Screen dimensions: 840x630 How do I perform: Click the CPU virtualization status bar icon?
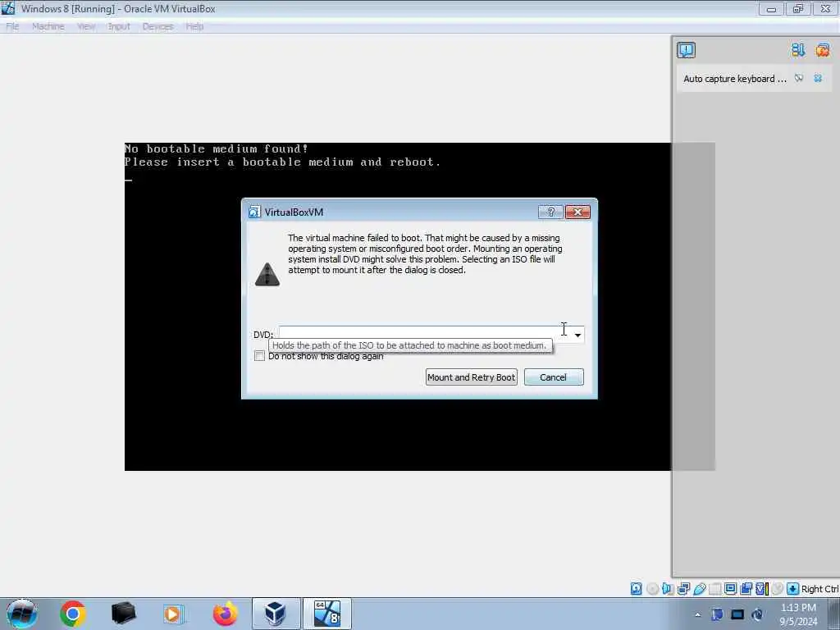762,589
